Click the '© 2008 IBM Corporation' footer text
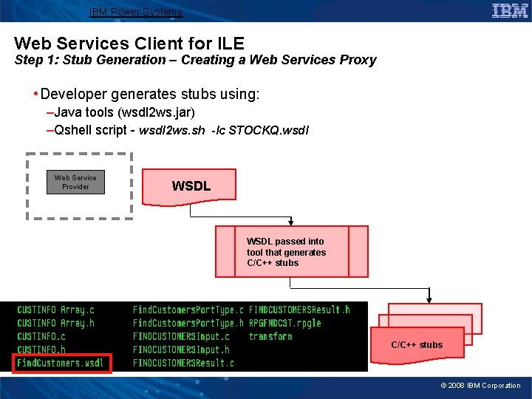The width and height of the screenshot is (532, 399). coord(480,386)
